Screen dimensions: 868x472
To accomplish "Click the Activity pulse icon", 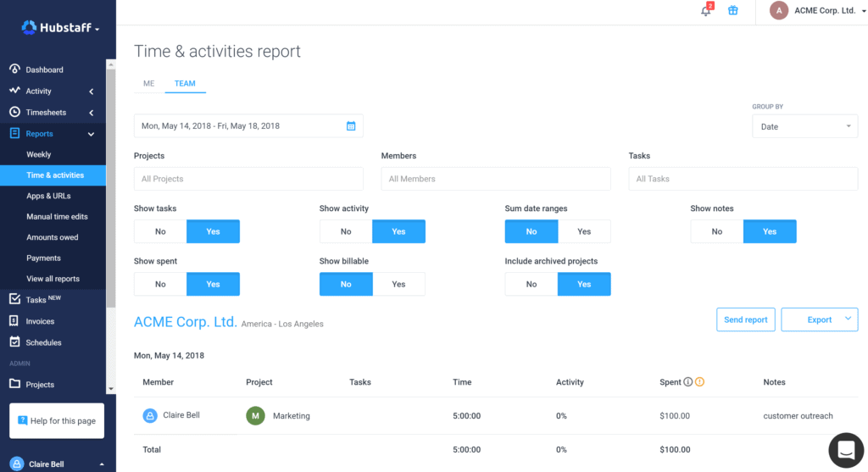I will [x=15, y=90].
